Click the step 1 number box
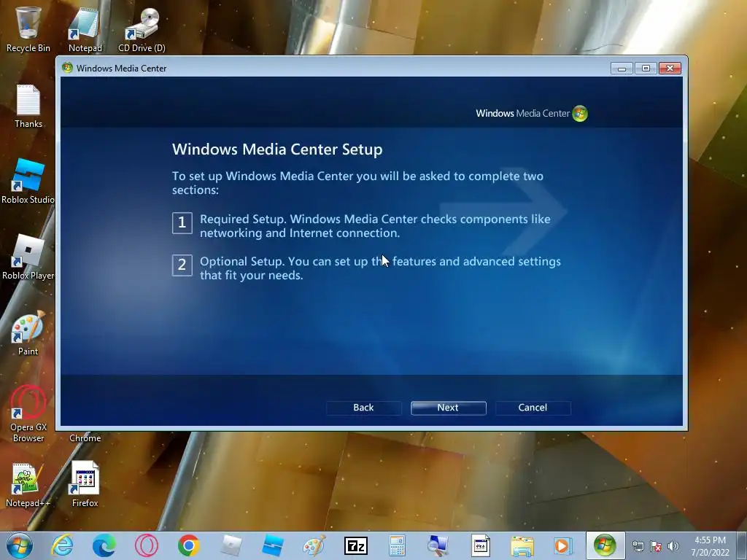The image size is (747, 560). (182, 222)
